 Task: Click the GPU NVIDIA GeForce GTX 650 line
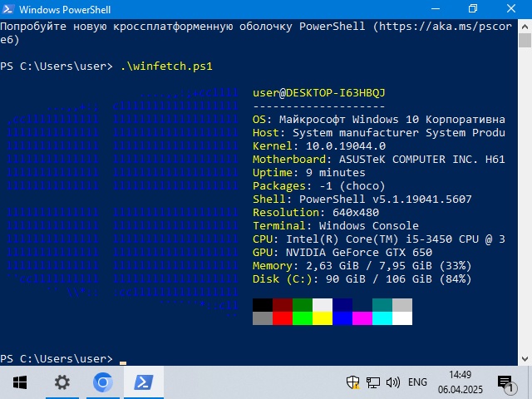coord(342,253)
